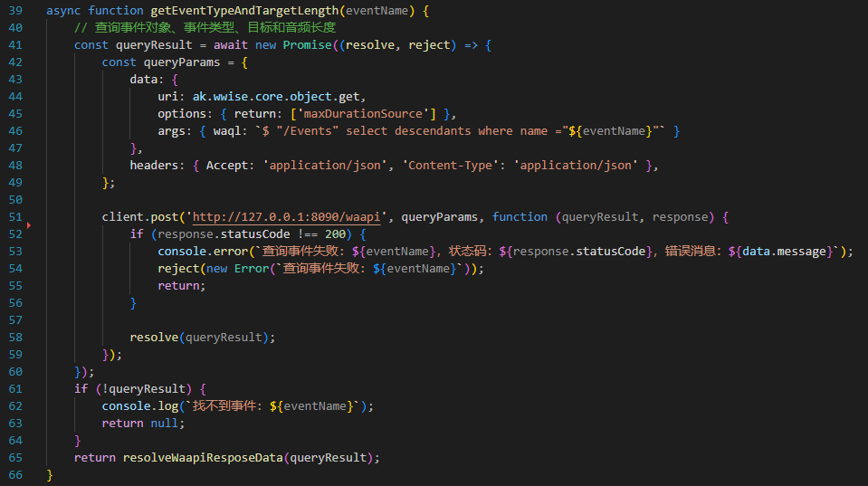Click line number 39 in the gutter

[17, 11]
